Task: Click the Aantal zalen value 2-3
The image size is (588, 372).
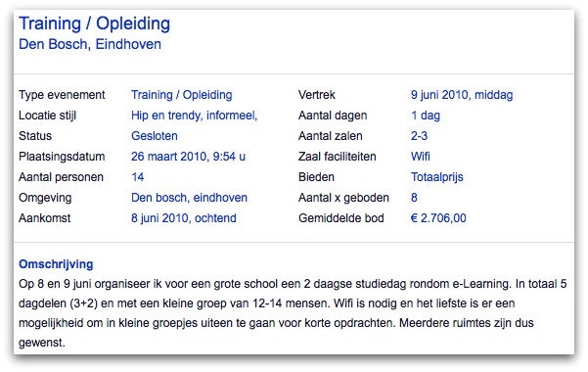Action: [419, 136]
